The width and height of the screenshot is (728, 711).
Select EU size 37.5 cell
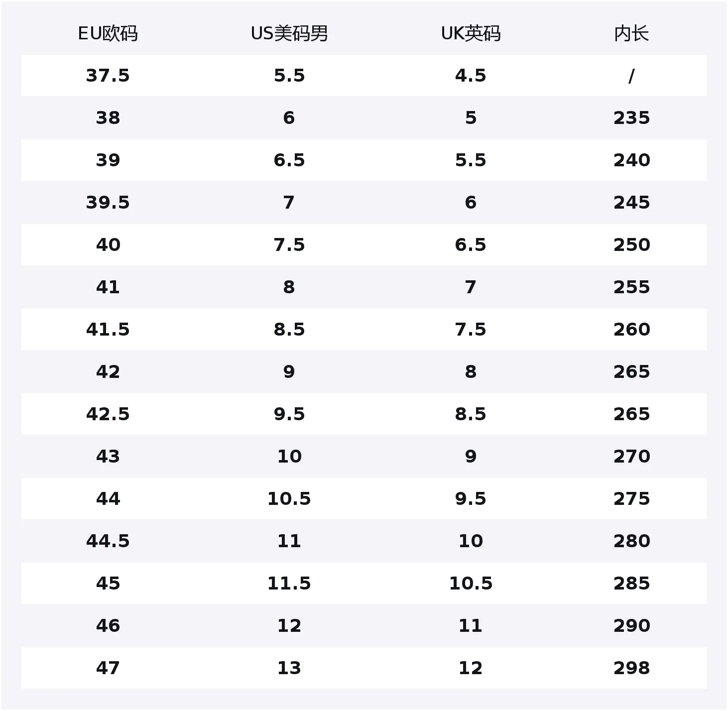pos(108,76)
